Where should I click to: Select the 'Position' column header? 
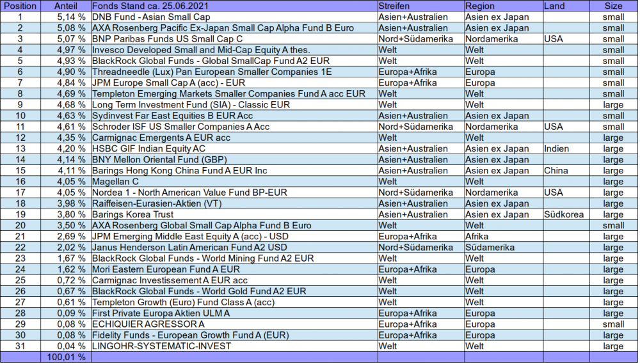coord(20,6)
